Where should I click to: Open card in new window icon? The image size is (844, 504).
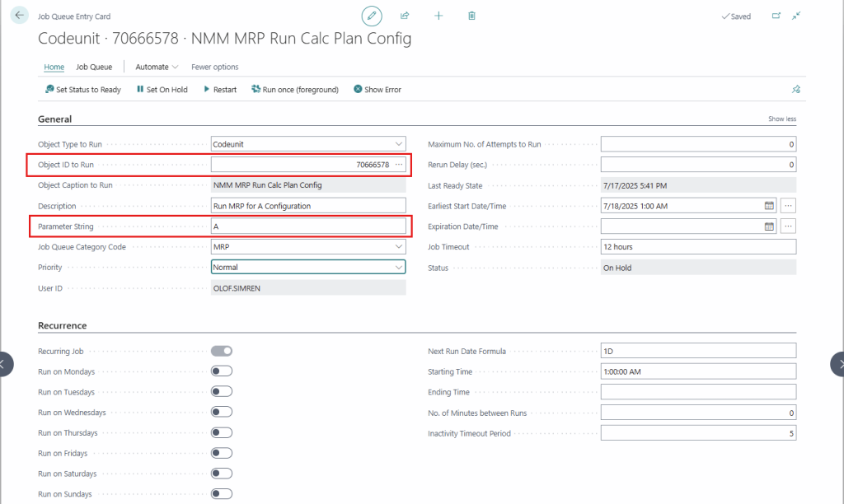tap(776, 16)
